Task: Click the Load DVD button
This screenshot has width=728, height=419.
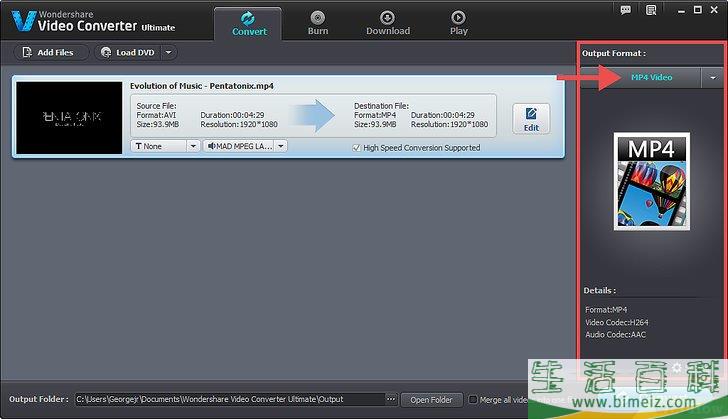Action: coord(129,52)
